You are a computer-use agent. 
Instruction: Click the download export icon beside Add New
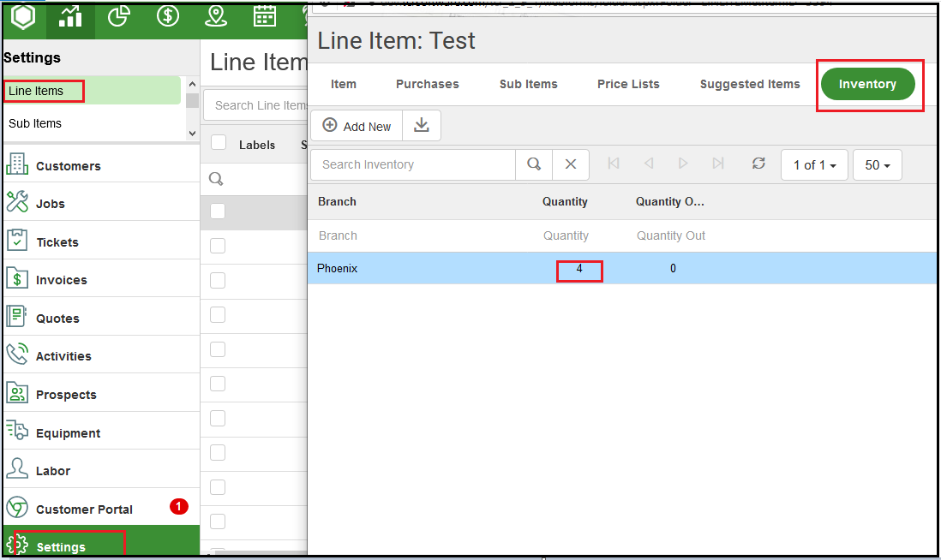coord(422,125)
